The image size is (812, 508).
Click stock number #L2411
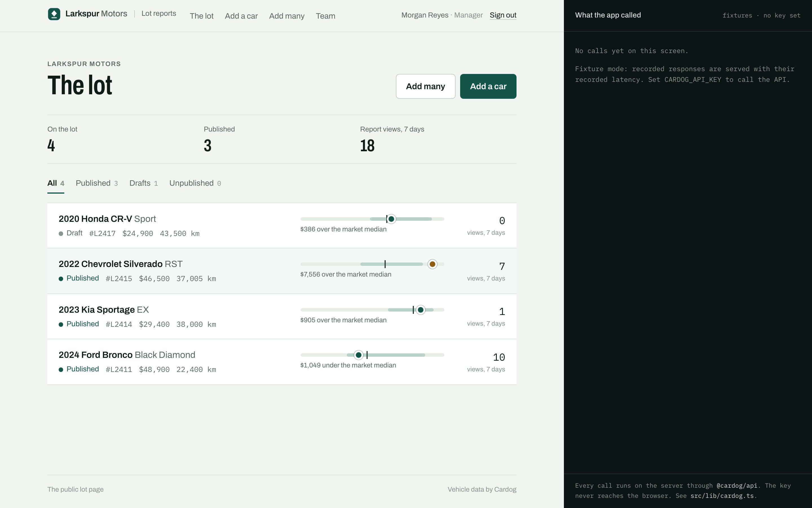(x=119, y=370)
